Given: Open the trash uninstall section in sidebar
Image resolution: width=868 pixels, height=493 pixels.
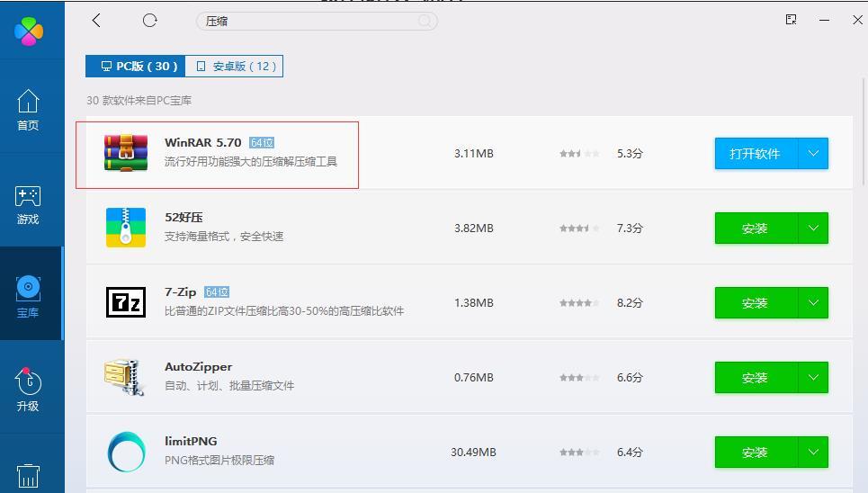Looking at the screenshot, I should pos(28,475).
